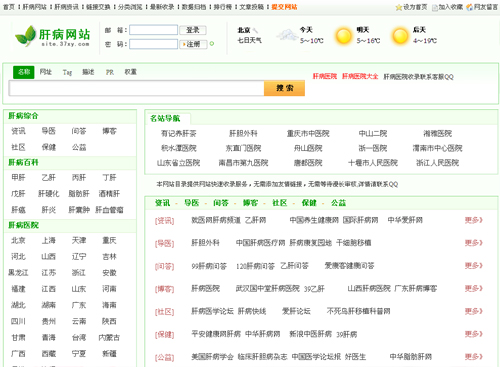Select the 网址 search tab
500x367 pixels.
click(46, 72)
